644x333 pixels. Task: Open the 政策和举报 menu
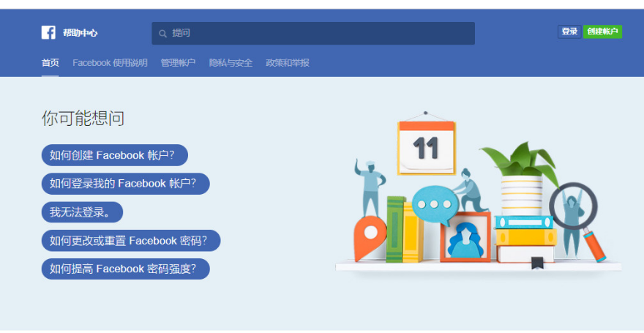(x=288, y=63)
